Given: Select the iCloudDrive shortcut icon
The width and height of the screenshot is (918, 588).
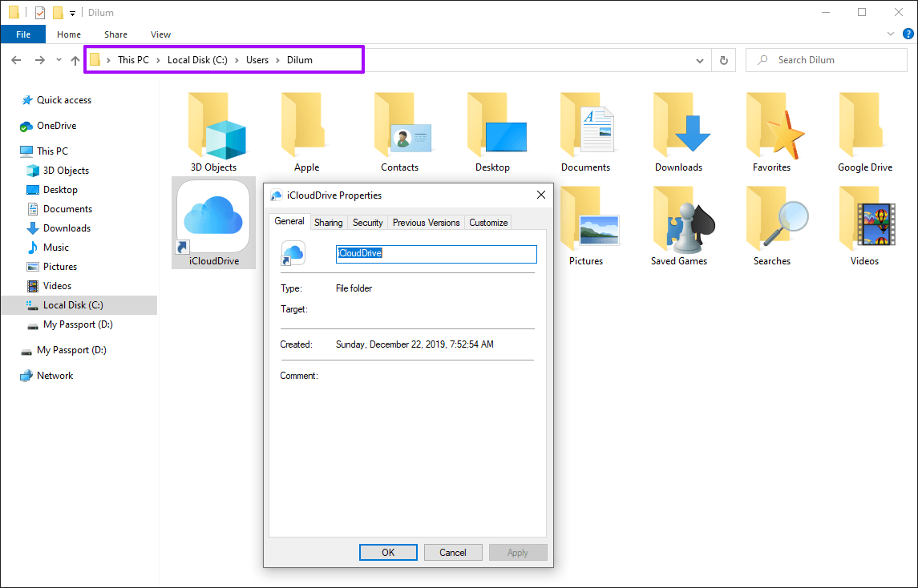Looking at the screenshot, I should [x=214, y=223].
